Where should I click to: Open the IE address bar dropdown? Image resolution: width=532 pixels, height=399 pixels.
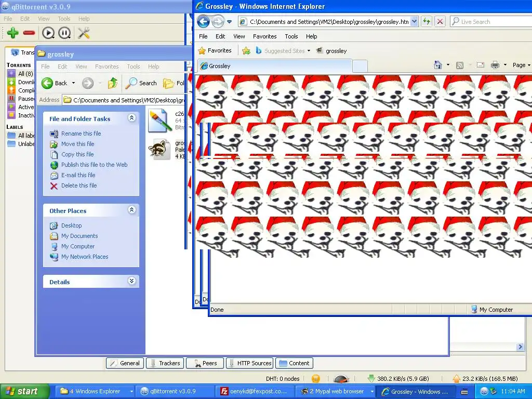414,22
